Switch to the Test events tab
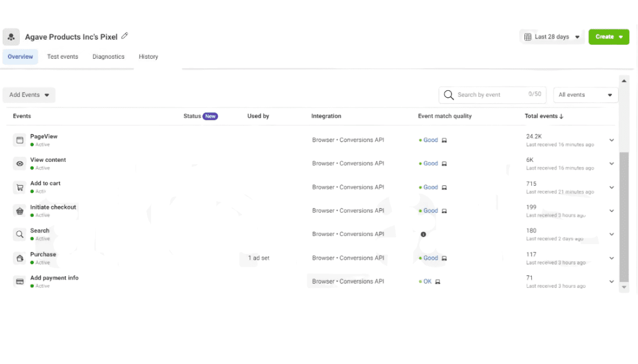This screenshot has height=364, width=638. tap(62, 56)
